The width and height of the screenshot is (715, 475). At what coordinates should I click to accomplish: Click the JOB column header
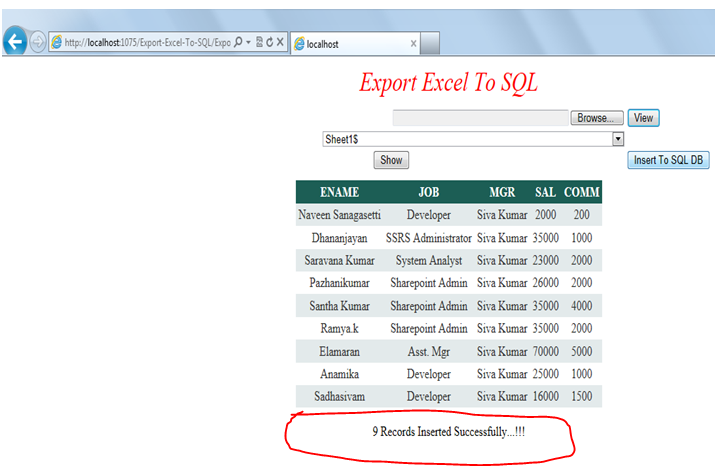tap(429, 192)
